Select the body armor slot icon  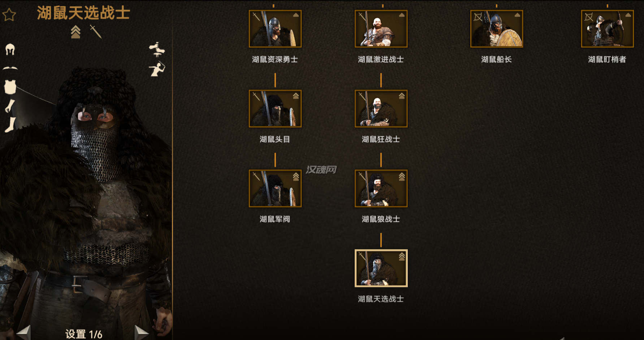pos(10,87)
